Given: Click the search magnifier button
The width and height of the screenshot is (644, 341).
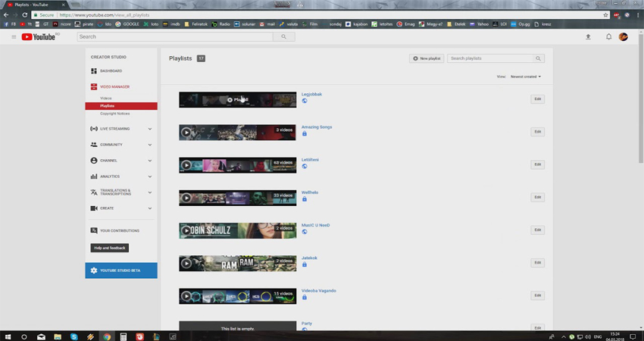Looking at the screenshot, I should click(284, 36).
